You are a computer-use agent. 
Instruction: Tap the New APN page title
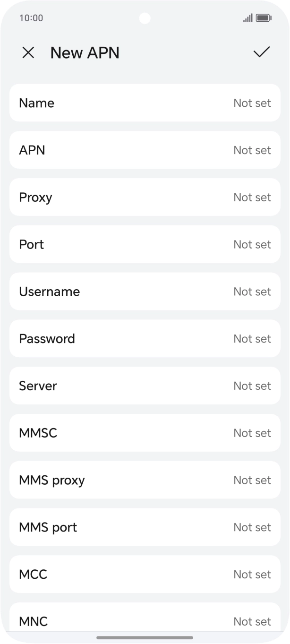(85, 52)
